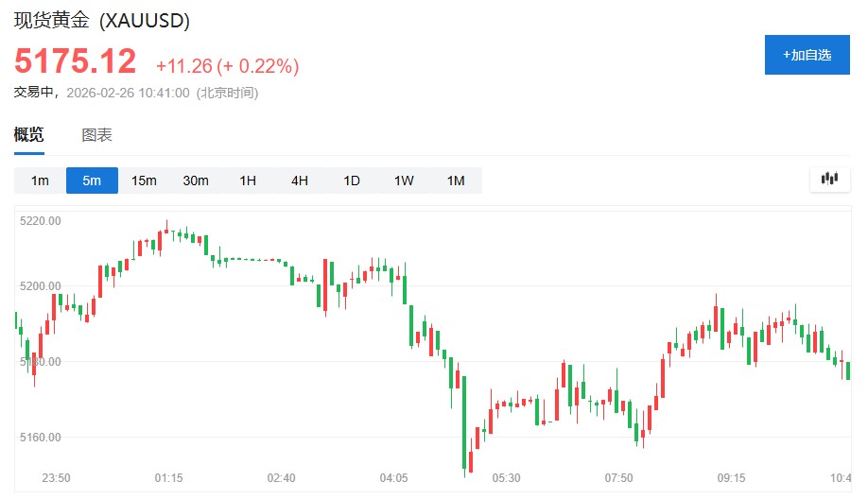
Task: Click the 05:30 time axis marker
Action: coord(507,478)
